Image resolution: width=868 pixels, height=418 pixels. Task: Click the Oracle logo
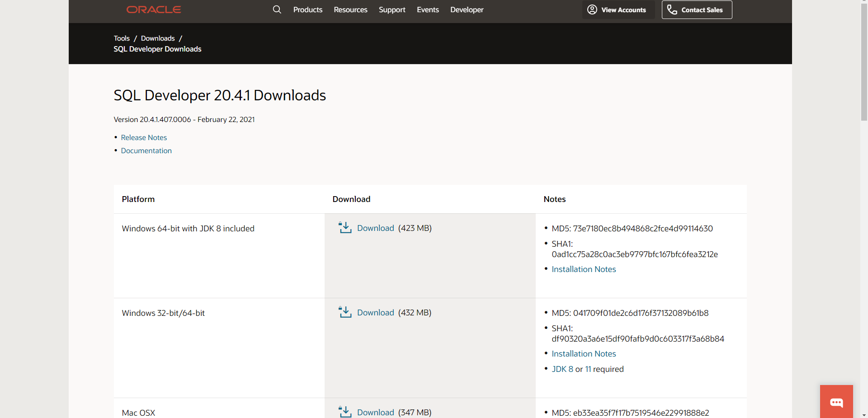click(x=154, y=9)
